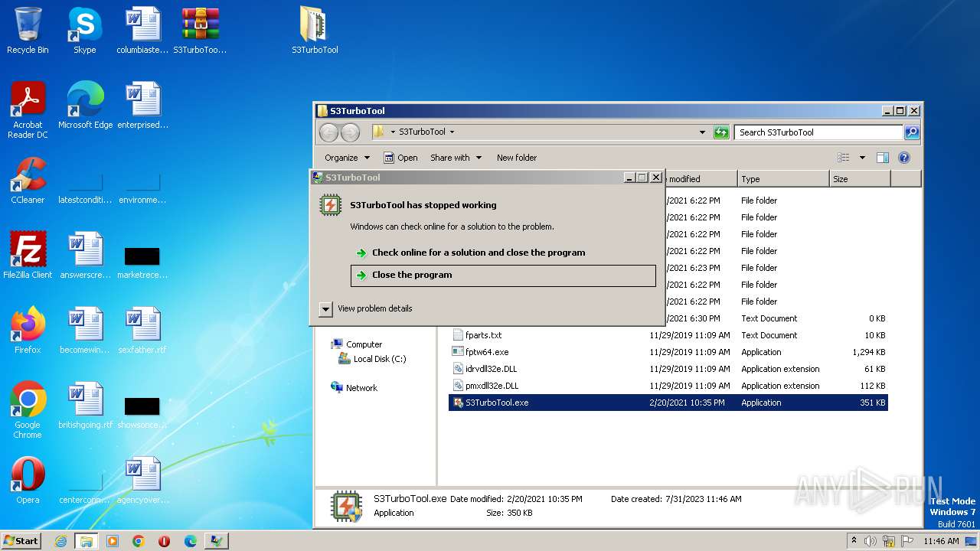
Task: Open the Recycle Bin desktop icon
Action: tap(28, 31)
